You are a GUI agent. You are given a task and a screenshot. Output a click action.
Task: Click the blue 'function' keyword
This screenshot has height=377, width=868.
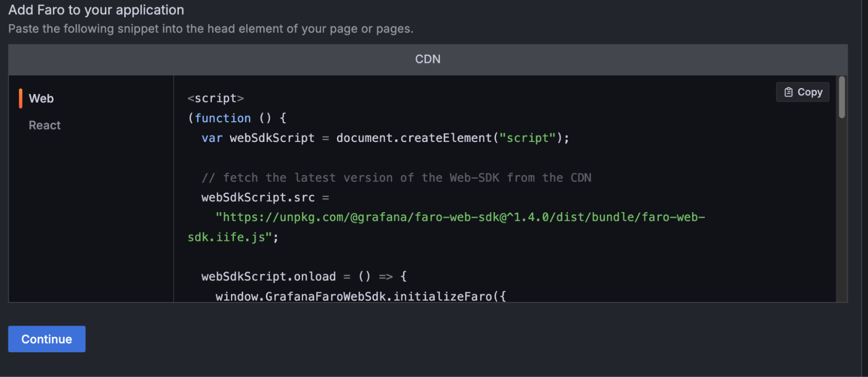coord(222,118)
